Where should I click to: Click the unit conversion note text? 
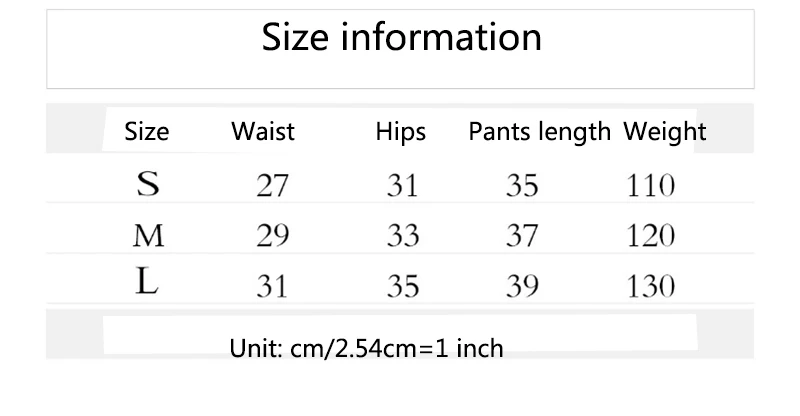[x=366, y=348]
